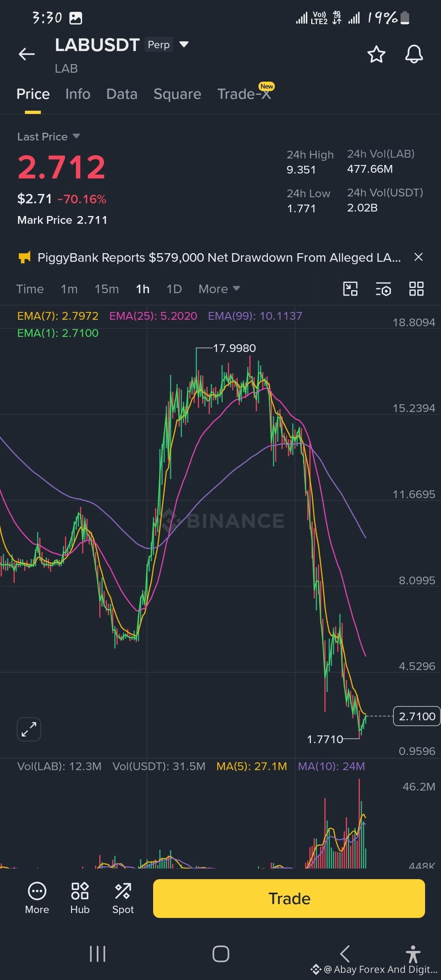The width and height of the screenshot is (441, 980).
Task: Tap the 1.7710 low price marker
Action: pos(325,739)
